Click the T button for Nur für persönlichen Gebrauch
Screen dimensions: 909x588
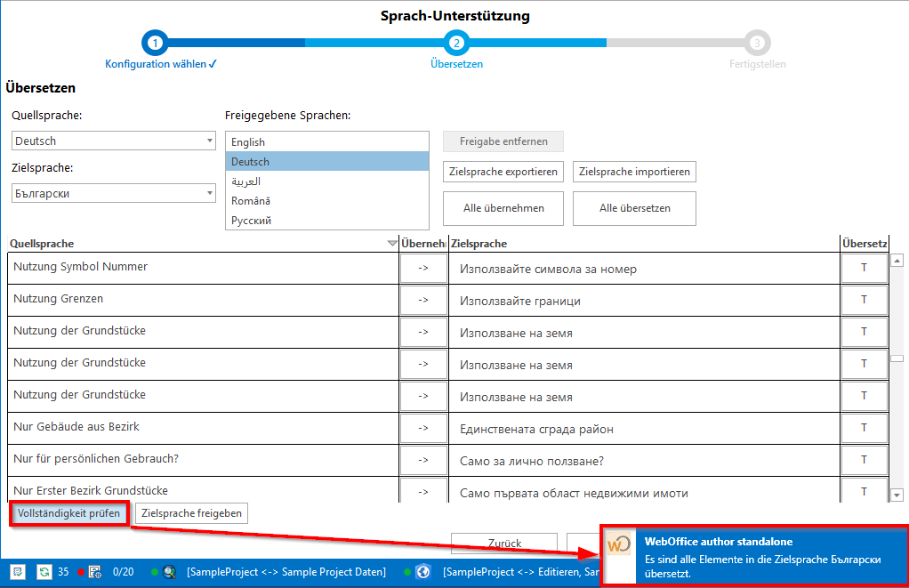(x=864, y=460)
